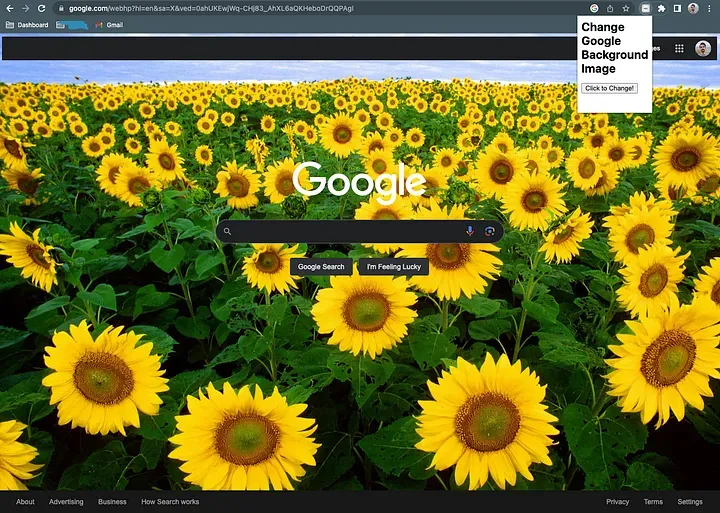The width and height of the screenshot is (720, 513).
Task: Click the Change Google Background Image heading
Action: pyautogui.click(x=614, y=48)
